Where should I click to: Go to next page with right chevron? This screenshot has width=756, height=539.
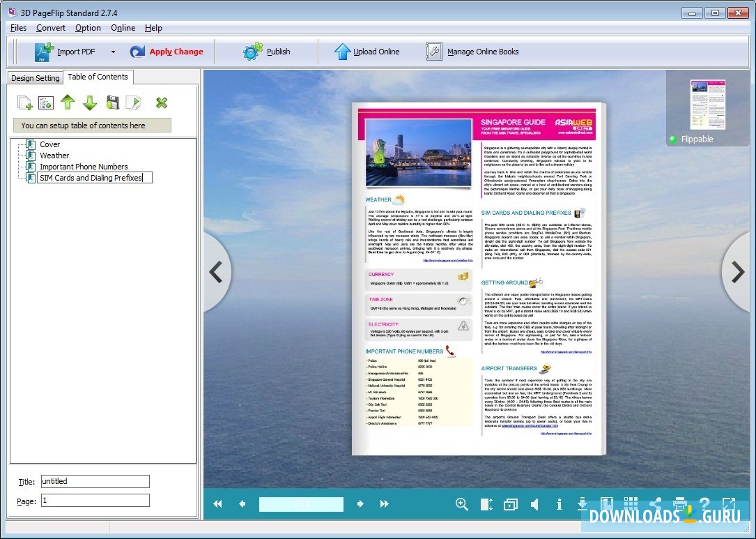738,272
